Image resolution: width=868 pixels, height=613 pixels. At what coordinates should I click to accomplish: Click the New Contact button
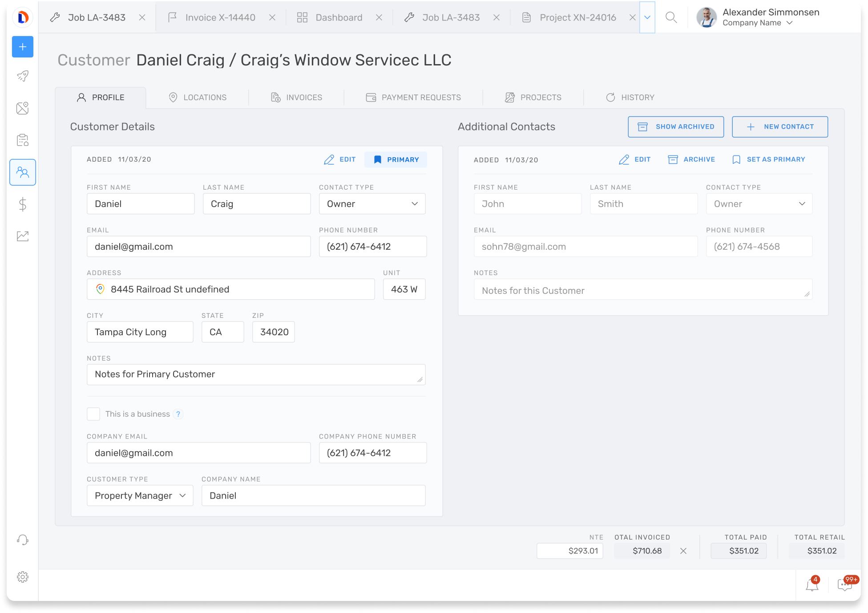tap(780, 127)
